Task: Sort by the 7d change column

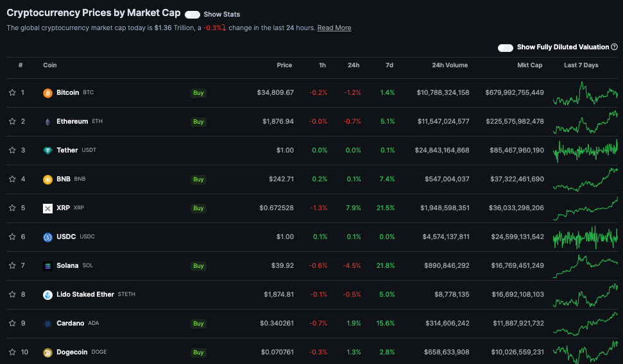Action: click(x=389, y=65)
